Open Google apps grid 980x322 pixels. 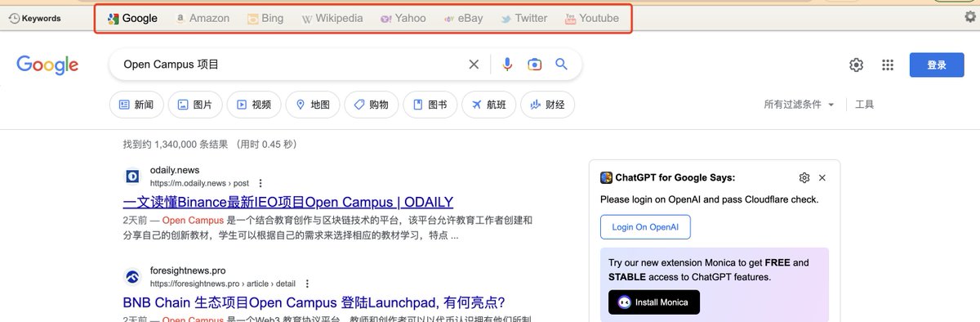(888, 65)
